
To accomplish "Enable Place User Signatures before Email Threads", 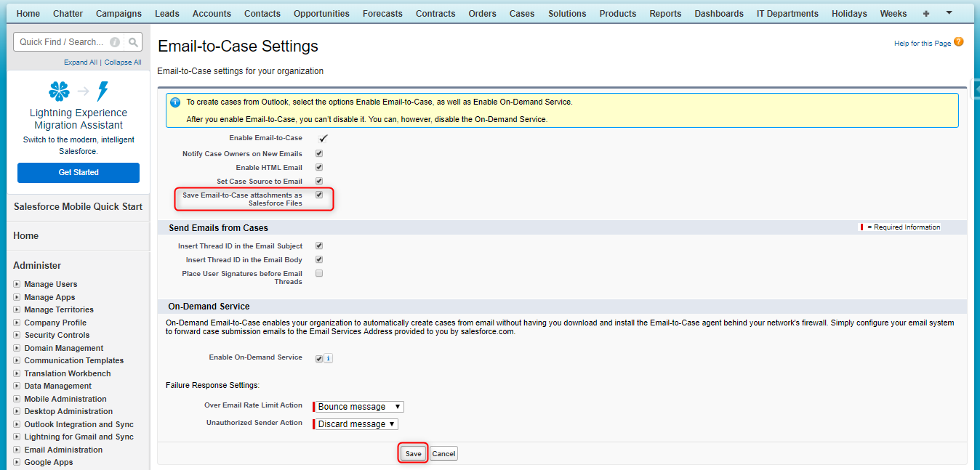I will [x=319, y=273].
